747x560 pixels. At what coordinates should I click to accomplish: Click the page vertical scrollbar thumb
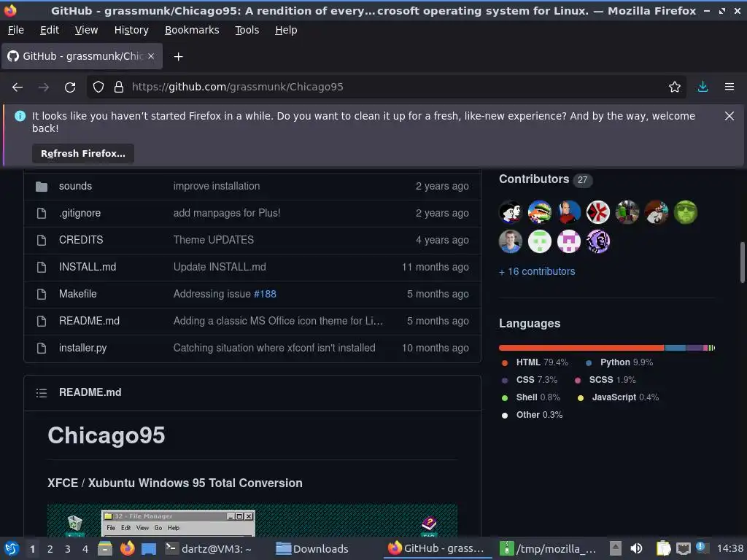coord(742,262)
